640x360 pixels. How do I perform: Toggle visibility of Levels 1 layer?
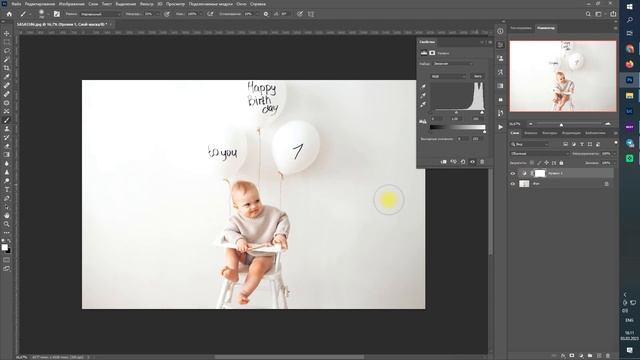pyautogui.click(x=513, y=173)
